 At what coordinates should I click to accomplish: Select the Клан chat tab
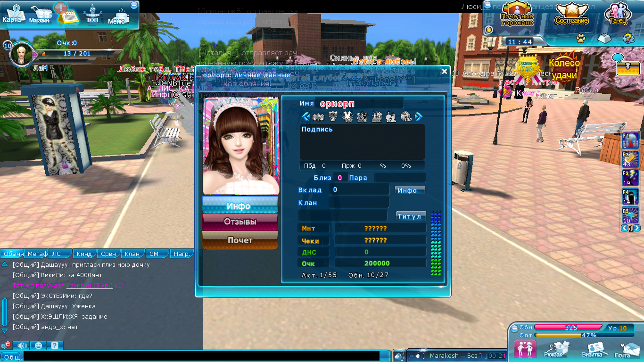(x=133, y=254)
